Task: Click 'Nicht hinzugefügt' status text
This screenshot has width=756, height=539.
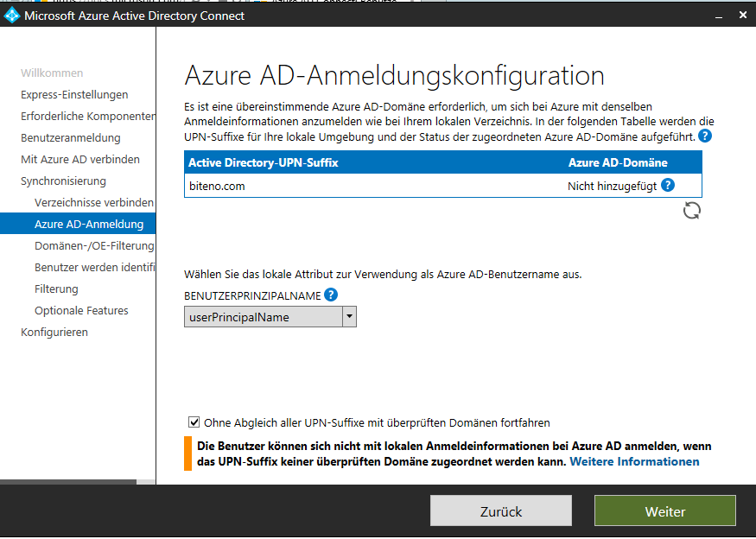Action: click(612, 186)
